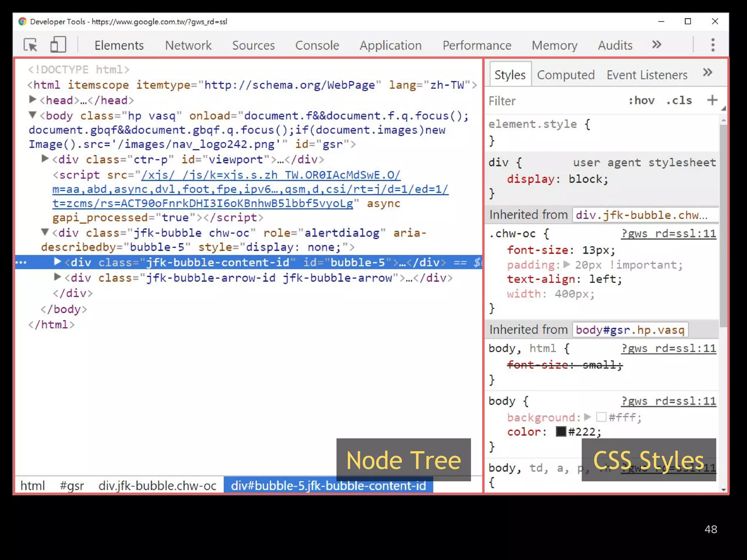Click the Styles scrollbar down arrow
This screenshot has height=560, width=747.
tap(724, 489)
